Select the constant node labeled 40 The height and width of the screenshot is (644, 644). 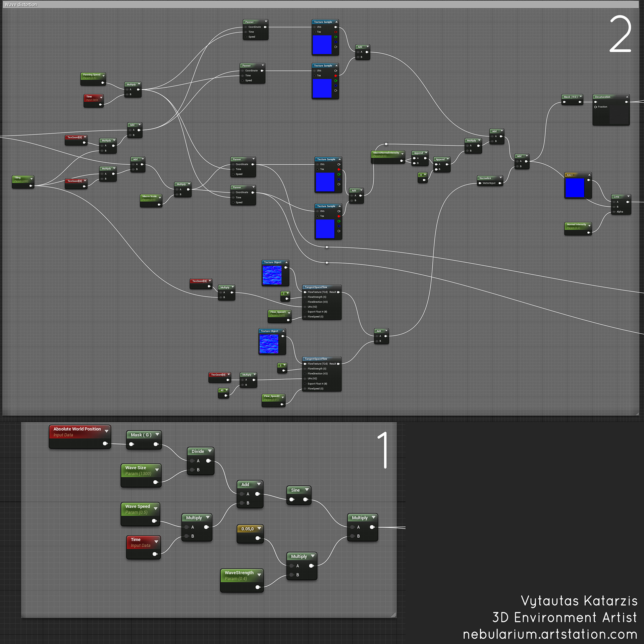(x=223, y=393)
